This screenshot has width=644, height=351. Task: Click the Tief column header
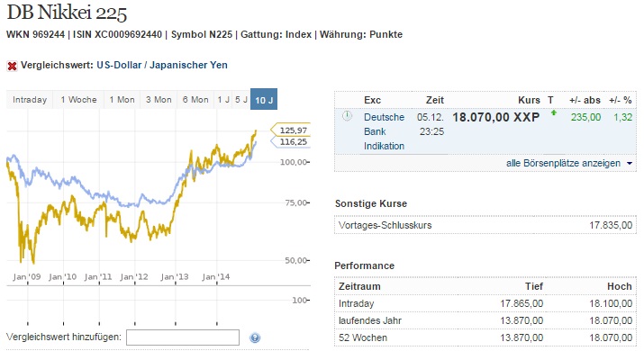point(534,286)
